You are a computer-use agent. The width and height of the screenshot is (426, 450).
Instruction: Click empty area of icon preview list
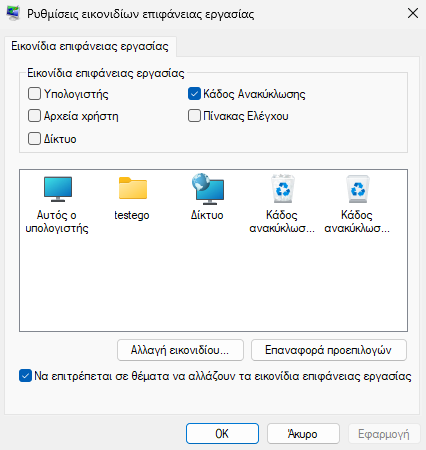(213, 283)
